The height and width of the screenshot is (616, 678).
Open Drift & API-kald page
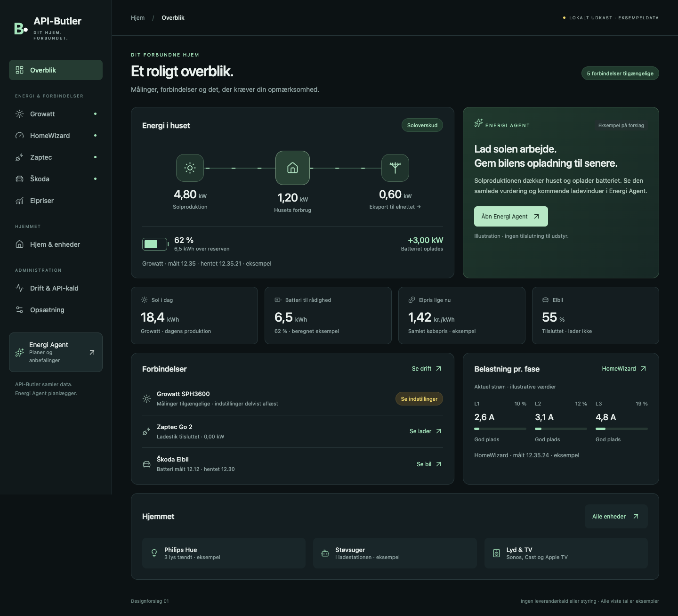[56, 288]
